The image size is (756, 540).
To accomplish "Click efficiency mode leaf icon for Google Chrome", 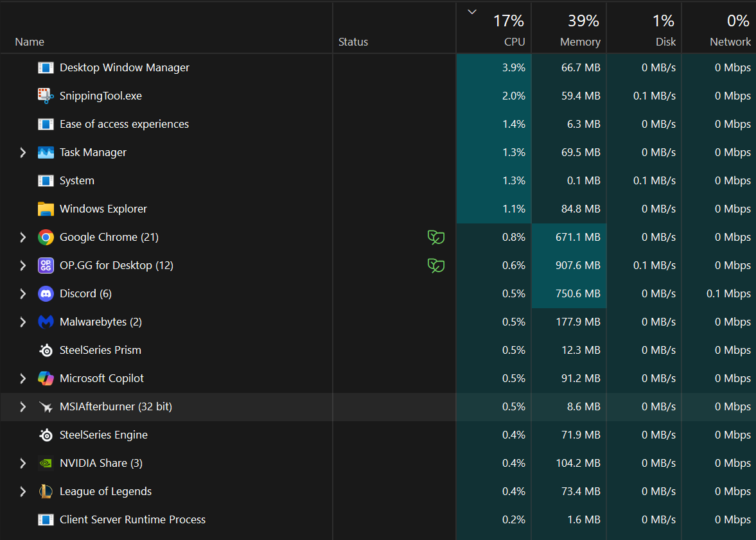I will point(436,237).
